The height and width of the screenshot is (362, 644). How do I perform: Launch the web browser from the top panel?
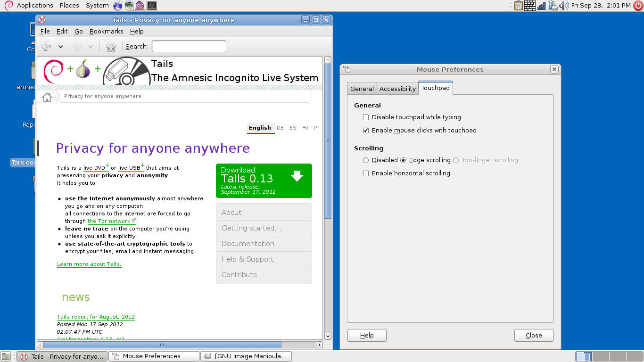[118, 6]
